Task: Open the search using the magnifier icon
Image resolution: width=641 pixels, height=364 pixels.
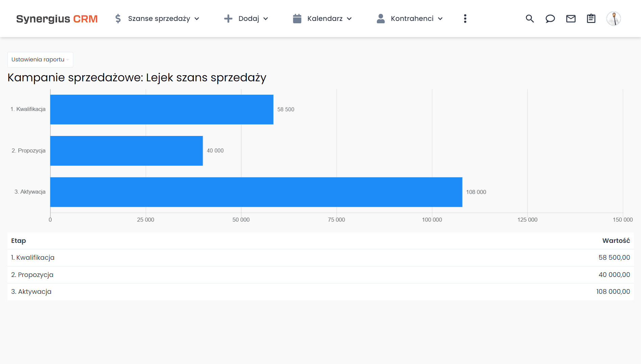Action: tap(530, 19)
